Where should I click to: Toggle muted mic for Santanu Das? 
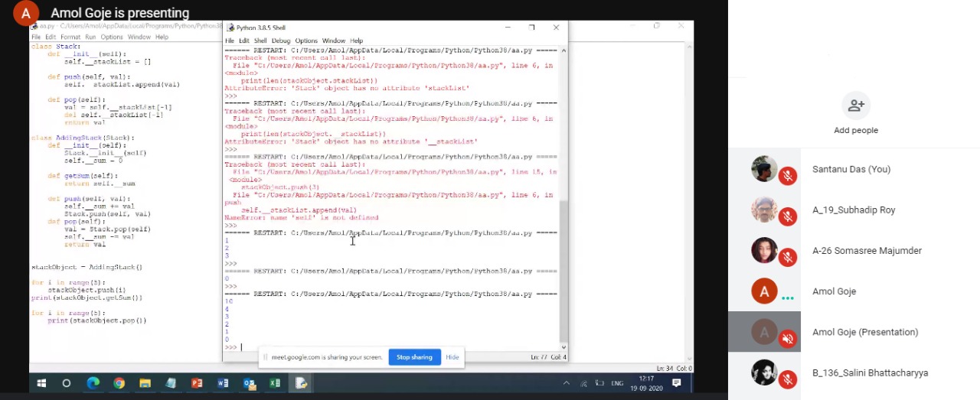pos(787,176)
